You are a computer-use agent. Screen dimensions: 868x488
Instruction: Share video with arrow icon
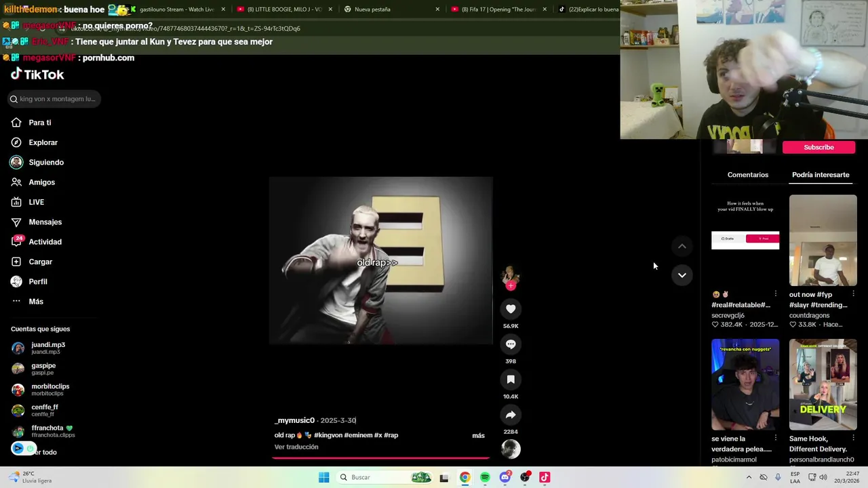pyautogui.click(x=511, y=415)
